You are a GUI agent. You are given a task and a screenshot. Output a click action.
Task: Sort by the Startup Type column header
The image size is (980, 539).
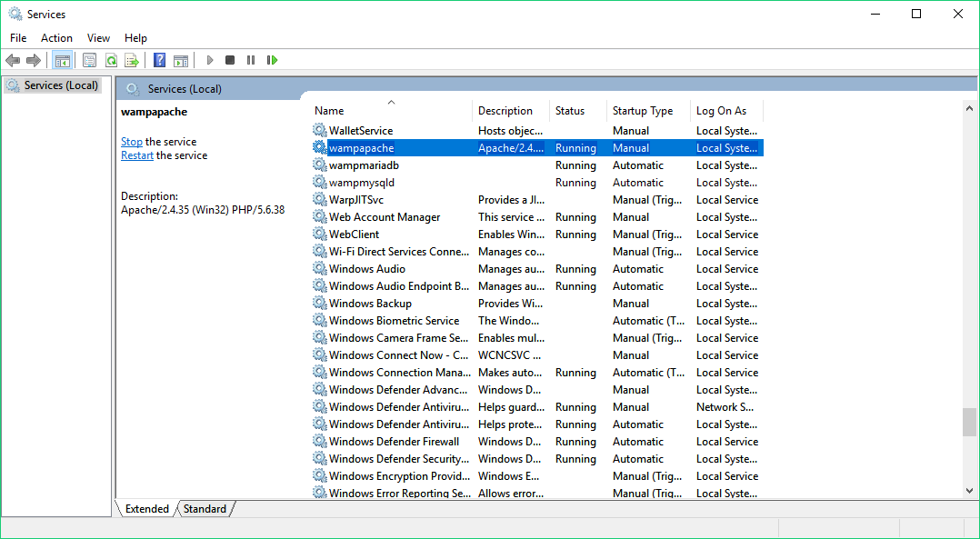pyautogui.click(x=648, y=111)
